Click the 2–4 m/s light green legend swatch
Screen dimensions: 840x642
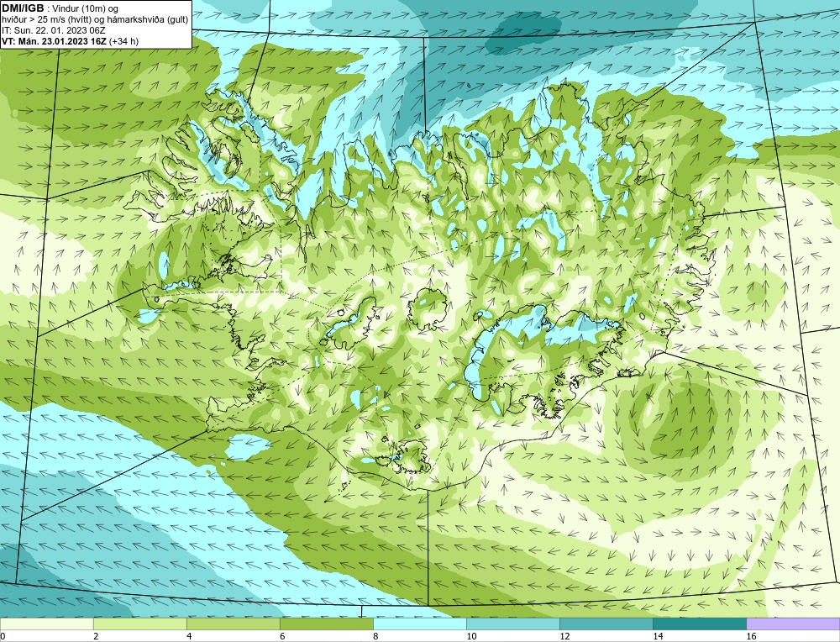point(140,624)
